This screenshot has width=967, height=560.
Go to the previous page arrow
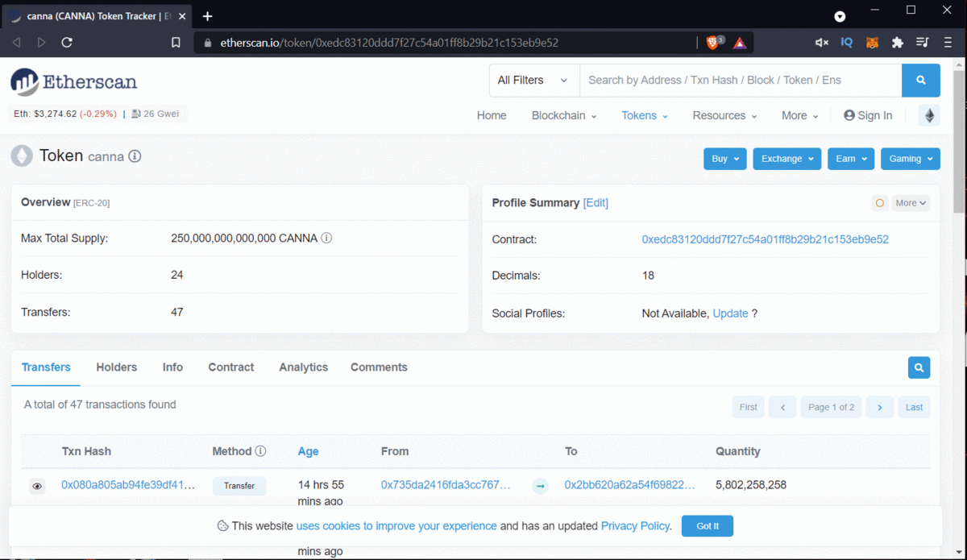click(782, 407)
